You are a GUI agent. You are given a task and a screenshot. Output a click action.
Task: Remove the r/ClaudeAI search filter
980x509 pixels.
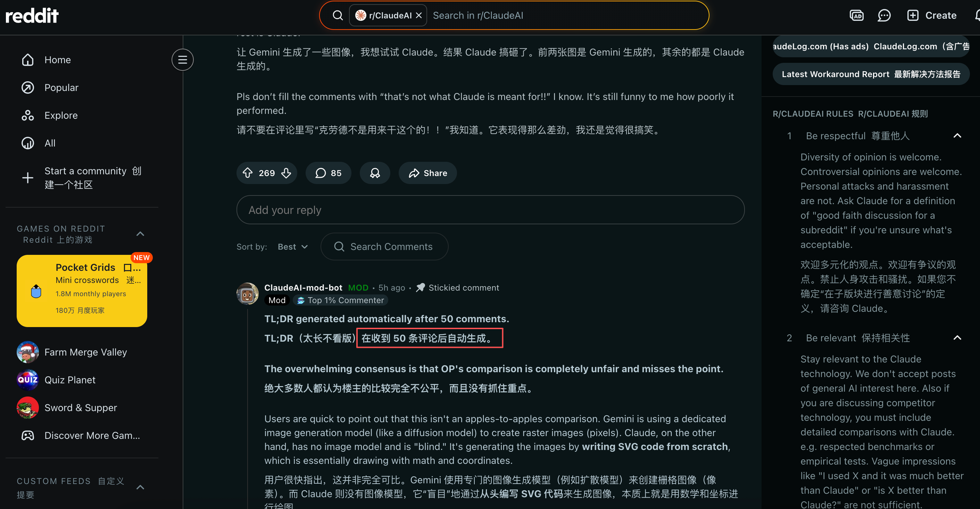[419, 16]
